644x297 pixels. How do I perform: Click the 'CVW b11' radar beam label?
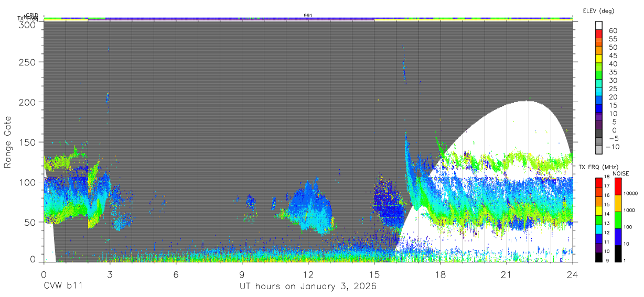pyautogui.click(x=63, y=287)
